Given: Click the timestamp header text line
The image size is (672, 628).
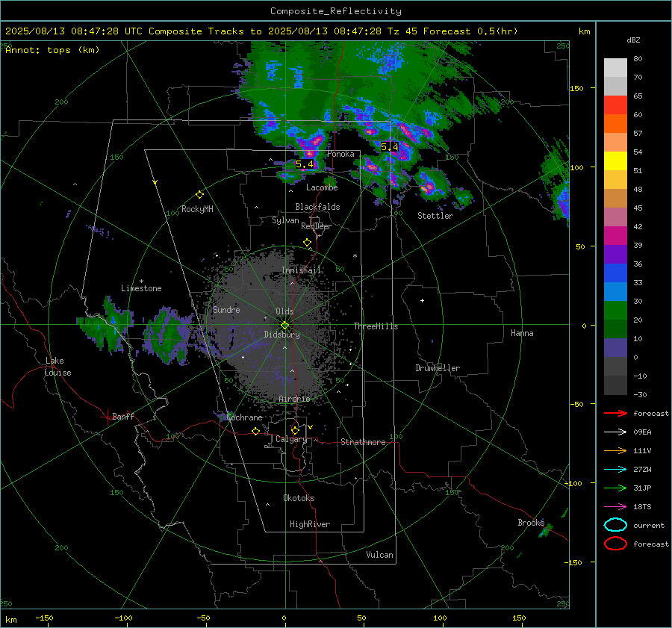Looking at the screenshot, I should tap(261, 31).
